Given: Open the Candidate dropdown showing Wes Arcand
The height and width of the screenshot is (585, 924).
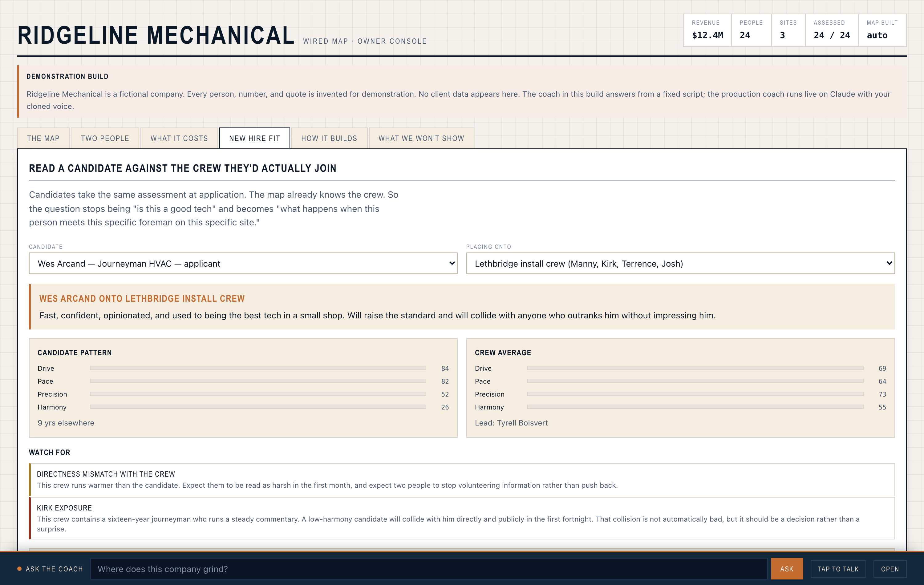Looking at the screenshot, I should pyautogui.click(x=243, y=263).
